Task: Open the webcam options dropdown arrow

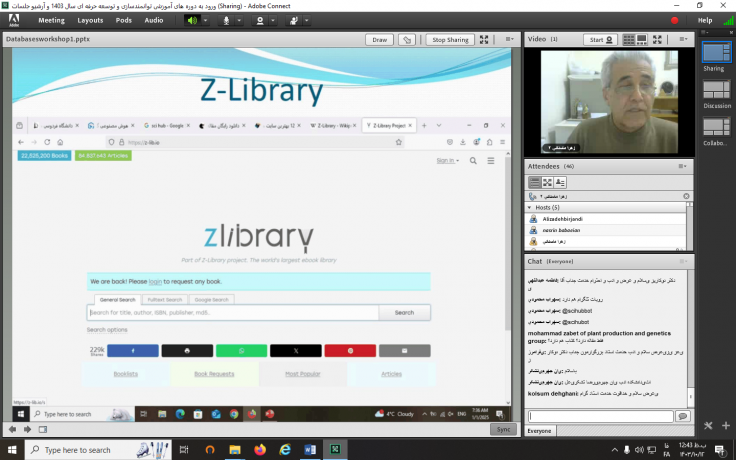Action: coord(273,21)
